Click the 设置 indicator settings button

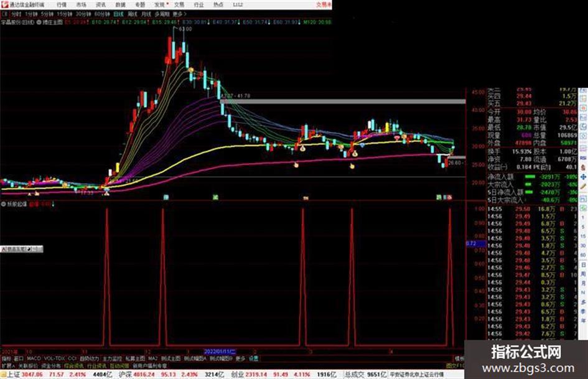coord(254,358)
